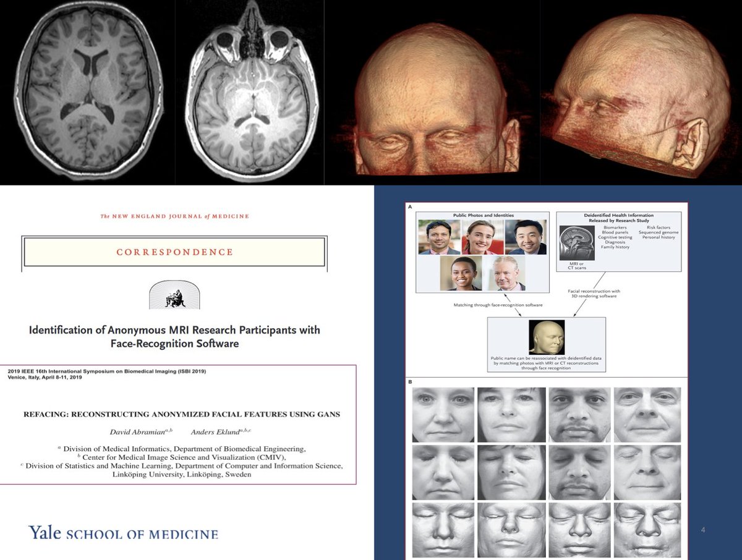Image resolution: width=742 pixels, height=560 pixels.
Task: Click the 'Sequenced genome' item
Action: click(659, 232)
